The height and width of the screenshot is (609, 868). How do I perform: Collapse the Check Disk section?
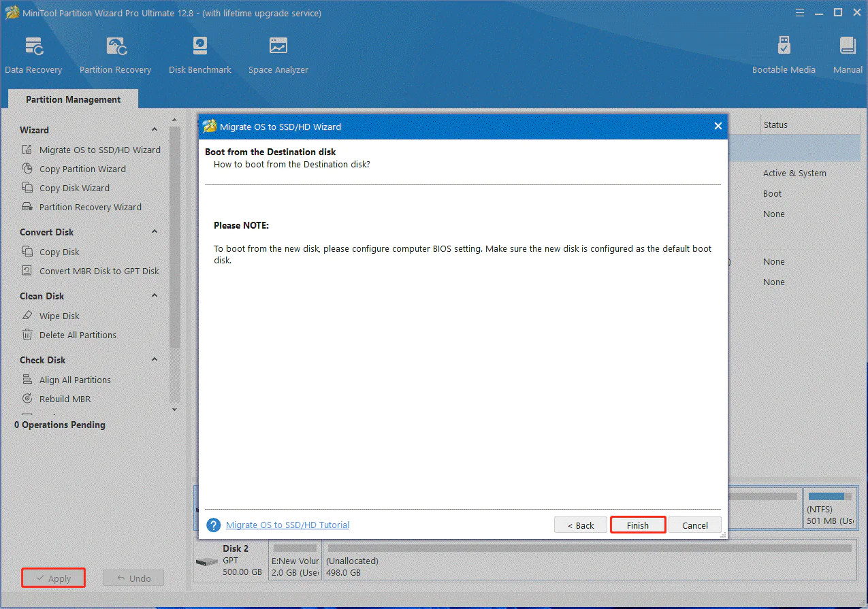155,360
